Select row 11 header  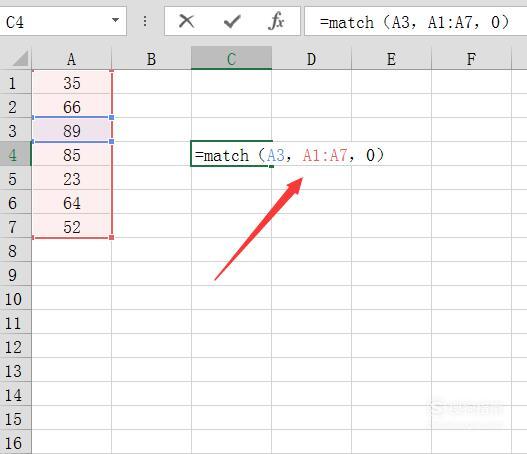point(15,323)
